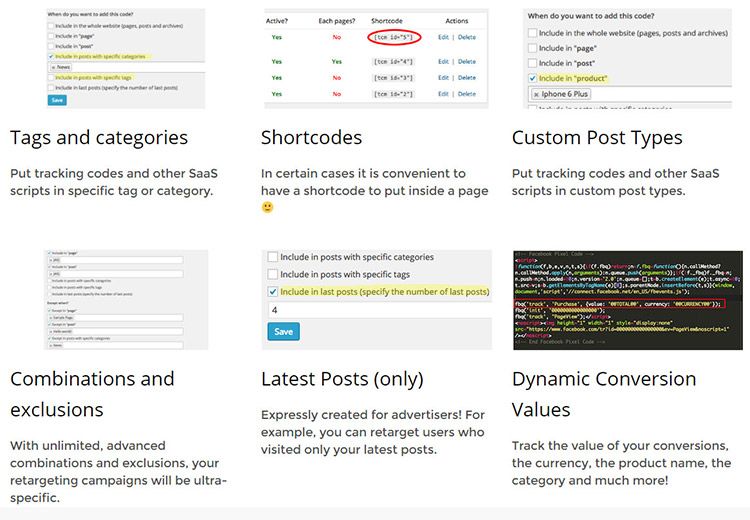This screenshot has width=750, height=520.
Task: Uncheck 'Include in last posts' in Latest Posts image
Action: [x=273, y=291]
